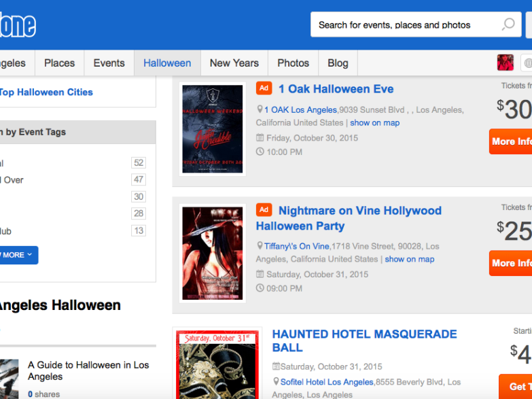
Task: Click More Info for Nightmare on Vine
Action: click(511, 263)
